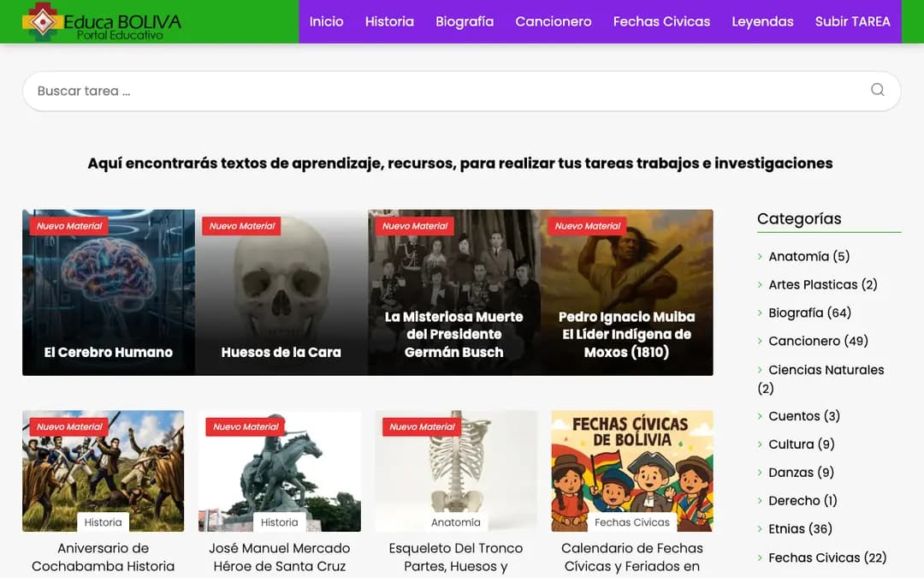Viewport: 924px width, 578px height.
Task: Open the Germán Busch mysterious death card
Action: point(453,293)
